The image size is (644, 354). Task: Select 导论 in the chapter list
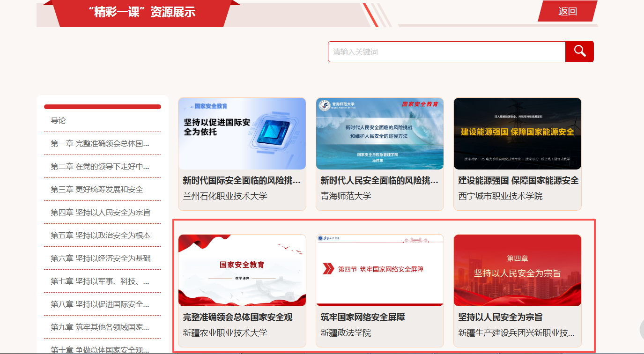[59, 120]
